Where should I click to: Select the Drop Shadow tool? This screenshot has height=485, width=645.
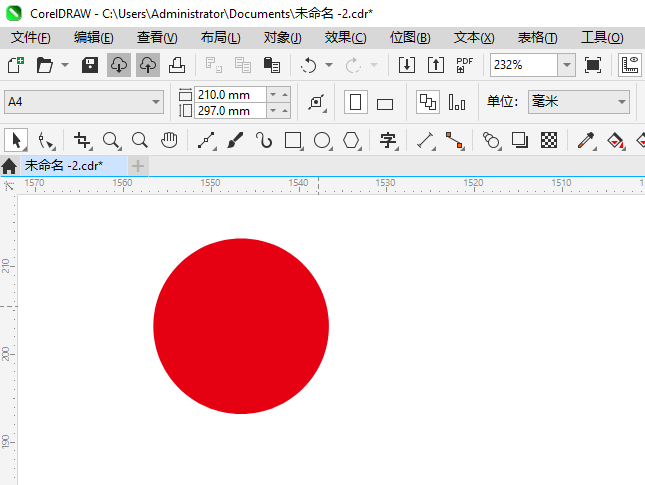[520, 140]
